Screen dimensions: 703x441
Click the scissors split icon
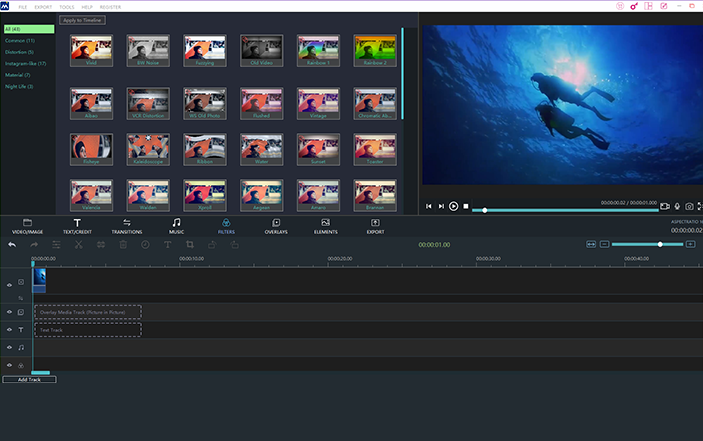[78, 245]
